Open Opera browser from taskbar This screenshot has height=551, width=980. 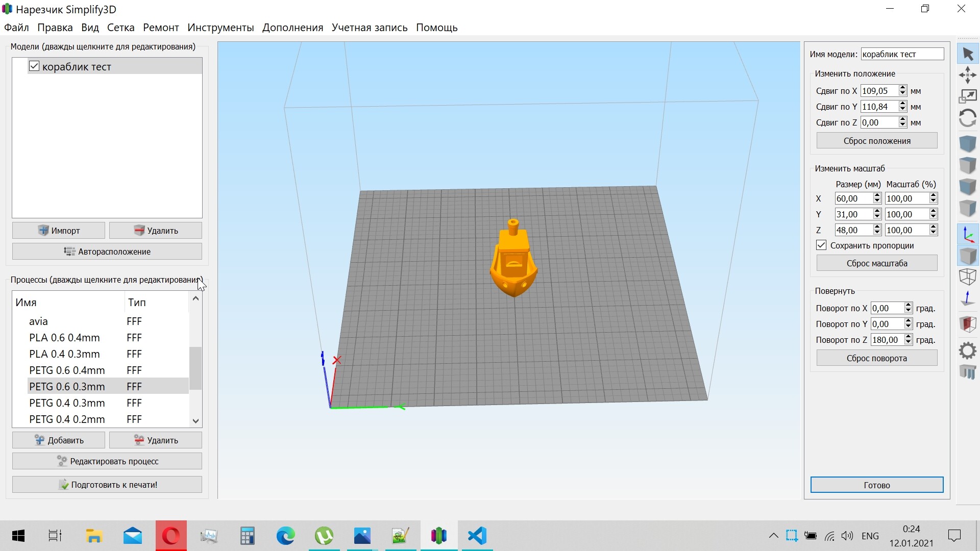click(171, 536)
